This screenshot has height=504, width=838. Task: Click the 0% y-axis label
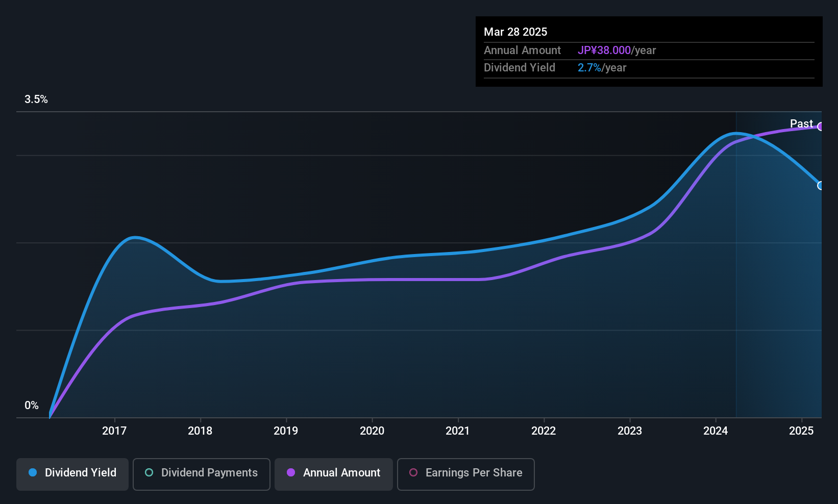click(x=32, y=406)
